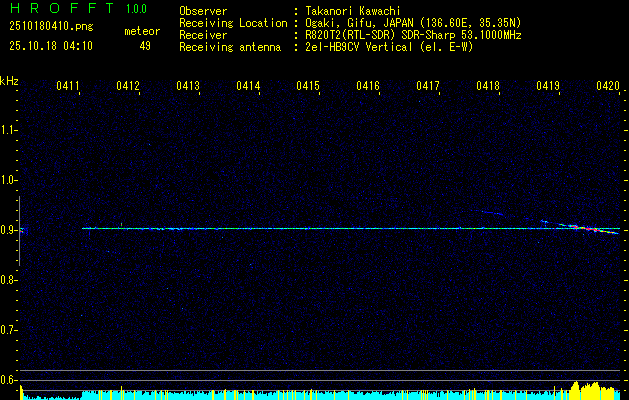Click the 1.0 kHz axis label

point(8,180)
